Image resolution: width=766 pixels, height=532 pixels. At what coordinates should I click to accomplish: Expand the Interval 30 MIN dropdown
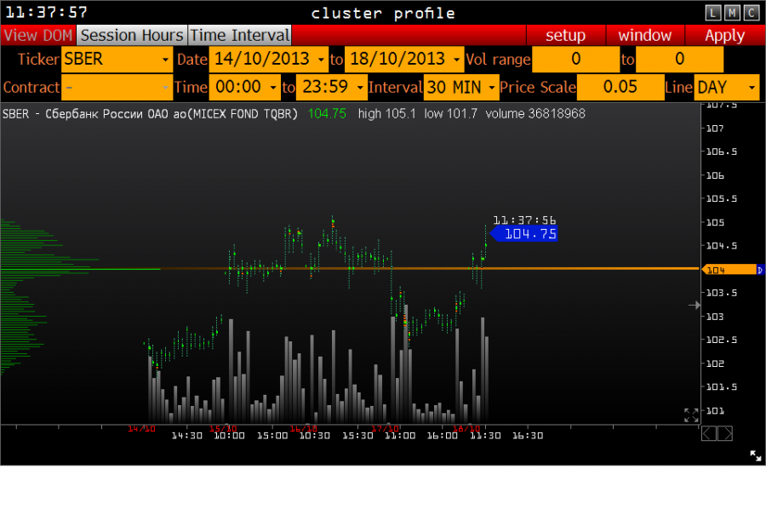460,88
